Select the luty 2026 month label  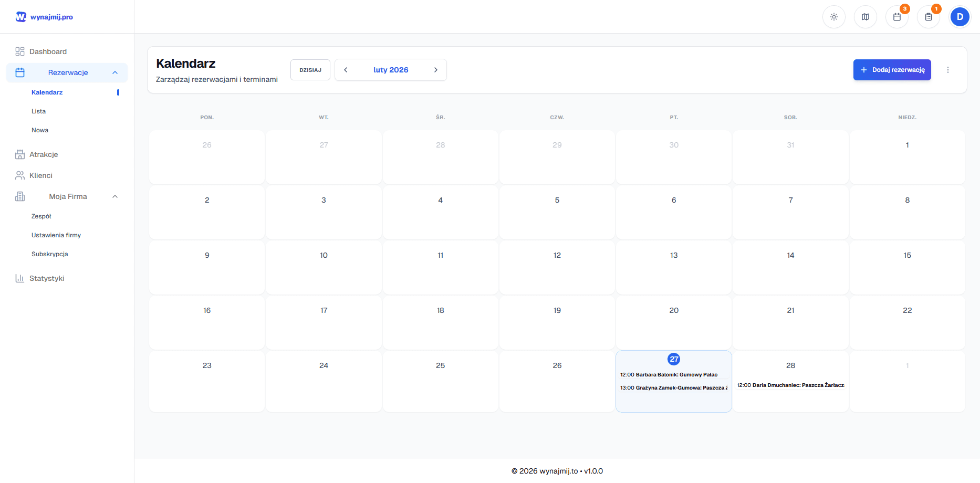[391, 70]
